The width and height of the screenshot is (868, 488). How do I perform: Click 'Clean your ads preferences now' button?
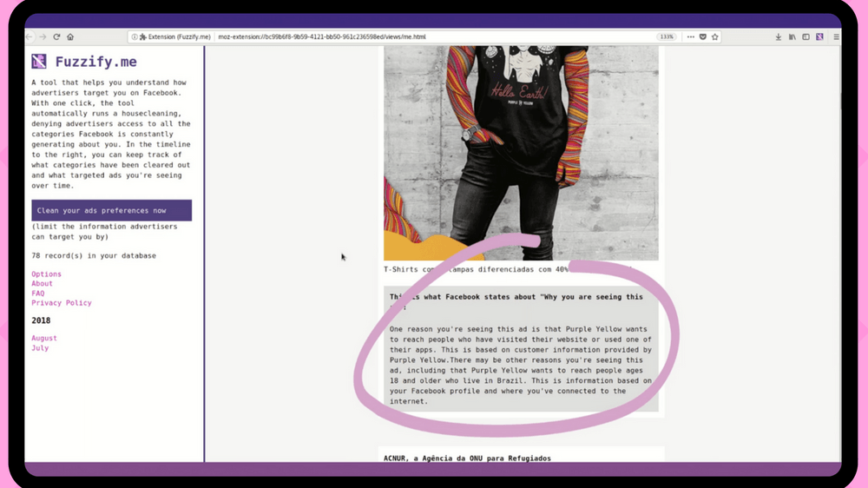click(111, 210)
